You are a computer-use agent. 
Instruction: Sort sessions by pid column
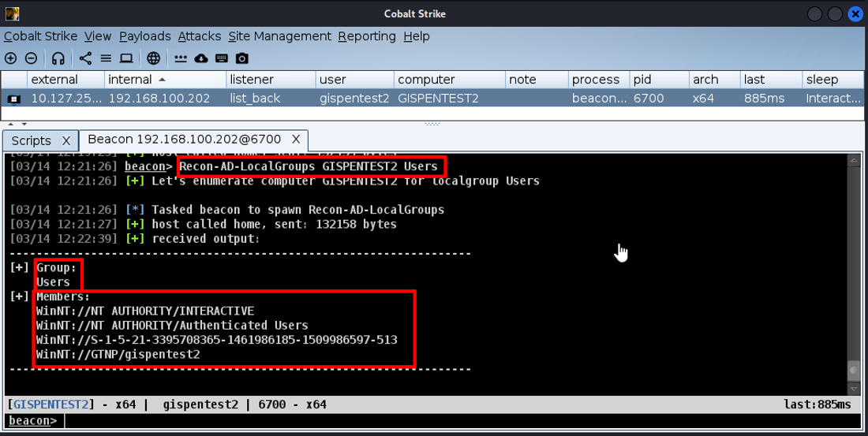pyautogui.click(x=660, y=80)
